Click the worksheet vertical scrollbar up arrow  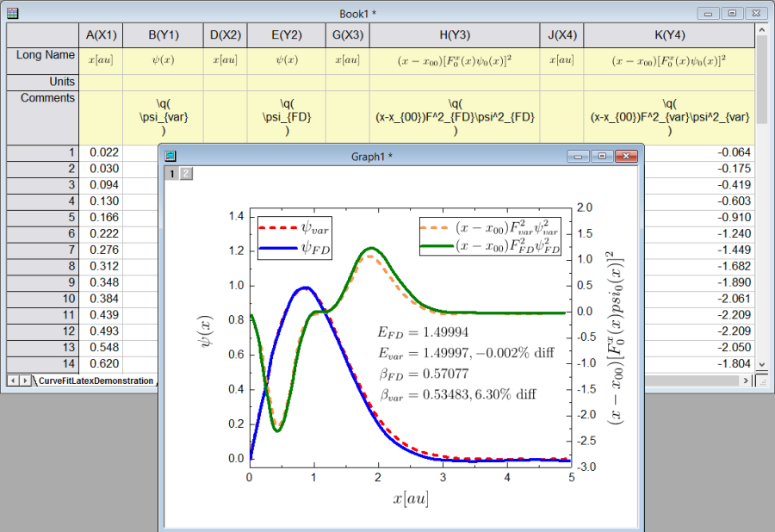(761, 30)
